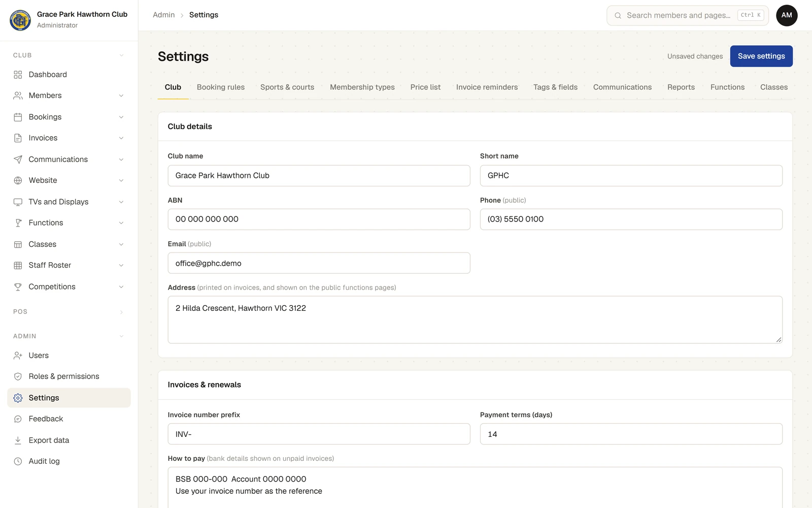Click the Members people icon
This screenshot has height=508, width=812.
tap(18, 96)
